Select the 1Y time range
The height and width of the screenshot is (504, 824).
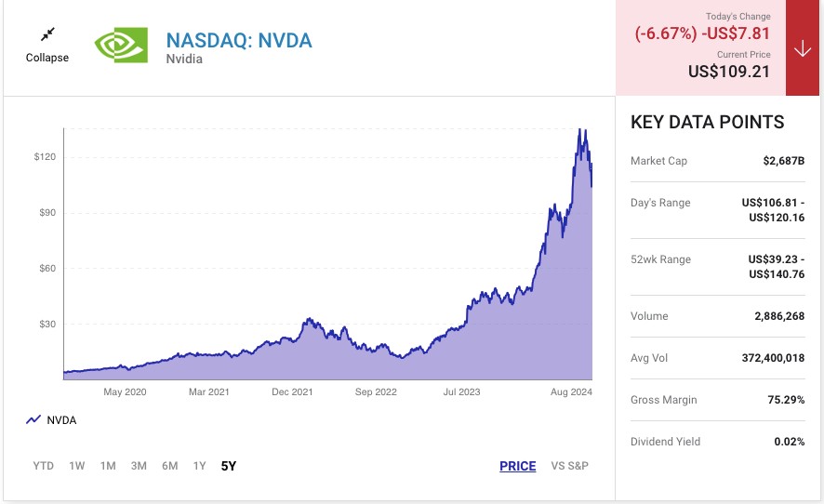tap(199, 466)
